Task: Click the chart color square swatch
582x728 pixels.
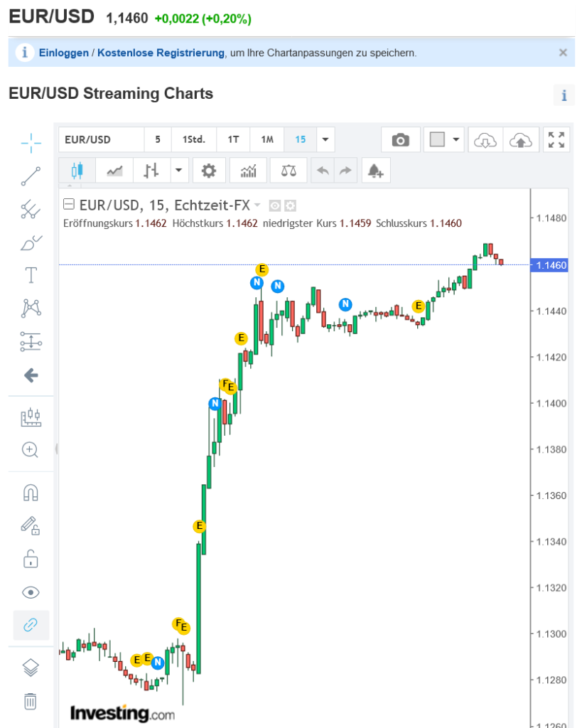Action: click(x=437, y=139)
